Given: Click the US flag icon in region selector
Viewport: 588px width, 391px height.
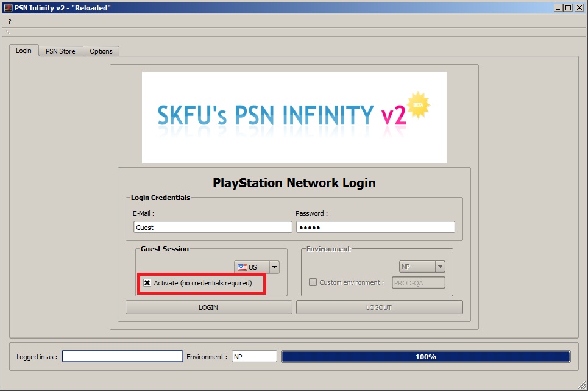Looking at the screenshot, I should [x=243, y=267].
